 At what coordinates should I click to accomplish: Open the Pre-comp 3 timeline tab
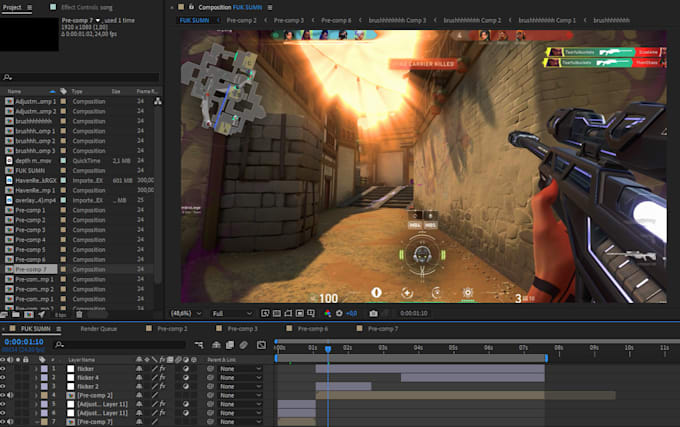coord(242,329)
